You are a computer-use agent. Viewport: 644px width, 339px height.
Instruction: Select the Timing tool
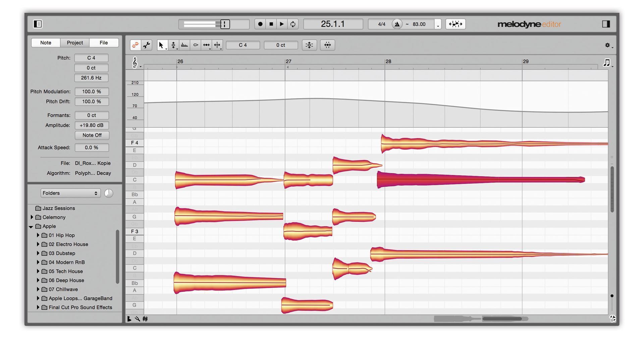tap(206, 45)
